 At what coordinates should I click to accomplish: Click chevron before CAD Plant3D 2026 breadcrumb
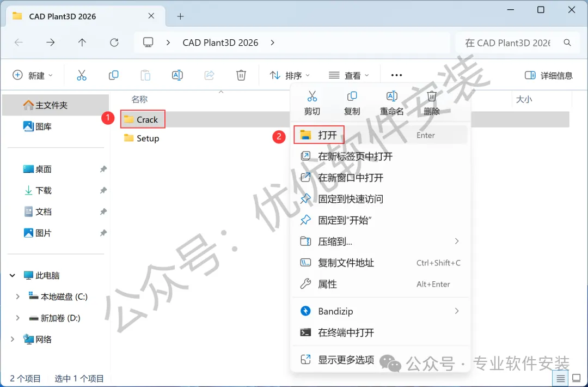coord(168,43)
